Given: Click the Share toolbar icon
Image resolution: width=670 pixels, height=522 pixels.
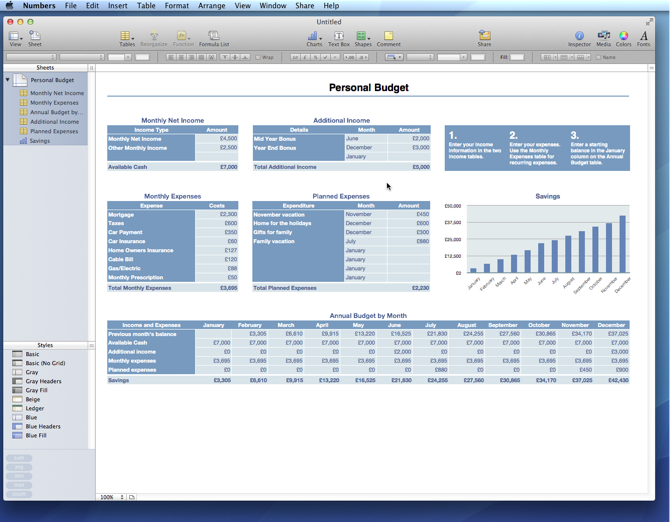Looking at the screenshot, I should tap(484, 38).
